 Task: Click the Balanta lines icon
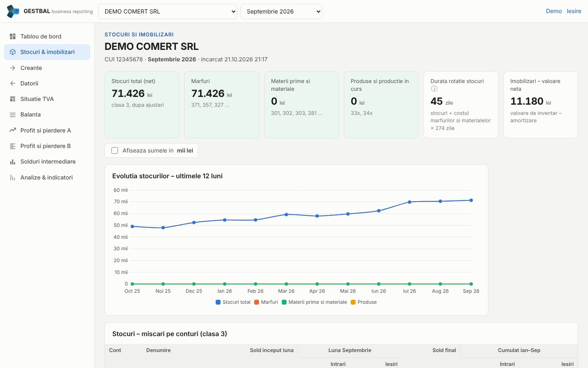click(13, 115)
